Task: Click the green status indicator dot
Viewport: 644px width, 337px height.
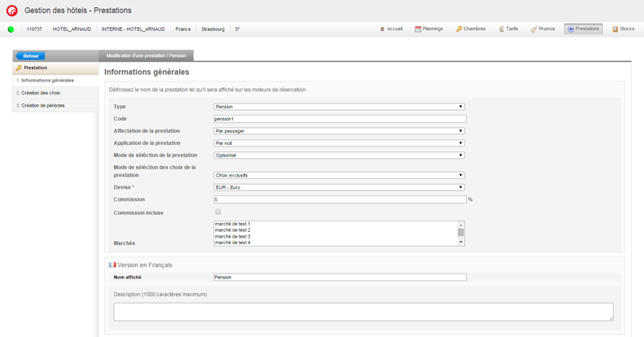Action: [11, 29]
